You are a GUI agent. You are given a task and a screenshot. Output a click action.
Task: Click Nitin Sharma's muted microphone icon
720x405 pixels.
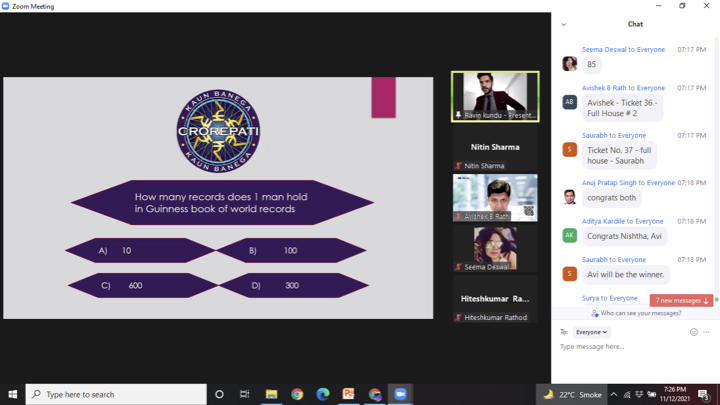tap(458, 166)
